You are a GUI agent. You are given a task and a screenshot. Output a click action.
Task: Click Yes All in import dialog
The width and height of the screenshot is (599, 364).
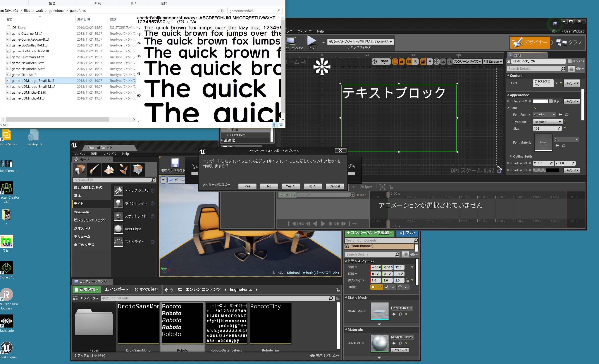pos(291,186)
